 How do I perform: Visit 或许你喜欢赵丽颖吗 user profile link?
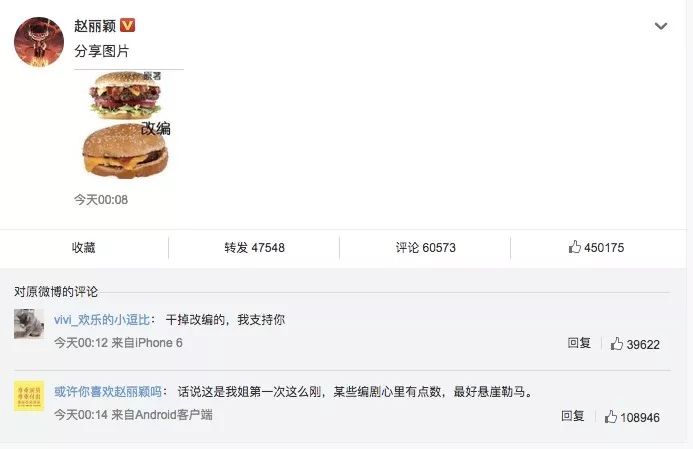click(x=108, y=392)
